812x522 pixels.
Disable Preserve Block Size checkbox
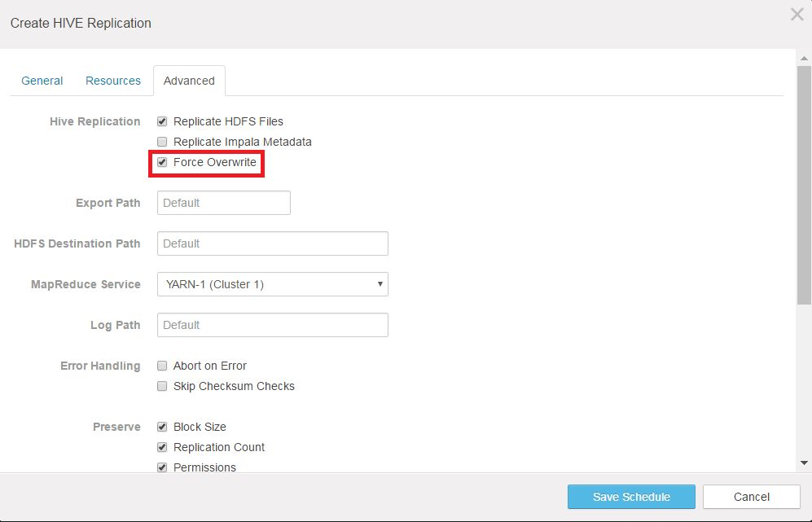point(162,427)
